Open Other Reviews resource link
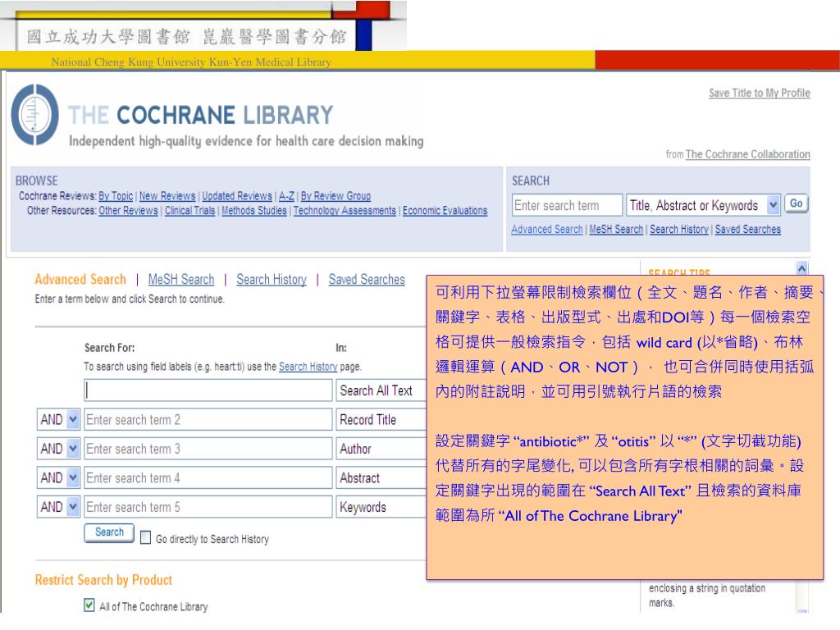Image resolution: width=840 pixels, height=630 pixels. (128, 211)
